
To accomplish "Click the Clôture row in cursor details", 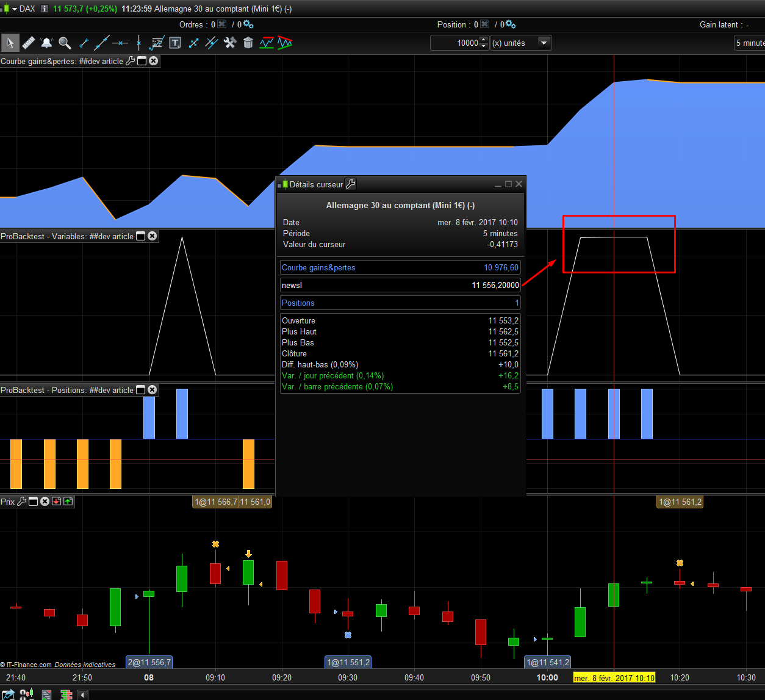I will (400, 353).
